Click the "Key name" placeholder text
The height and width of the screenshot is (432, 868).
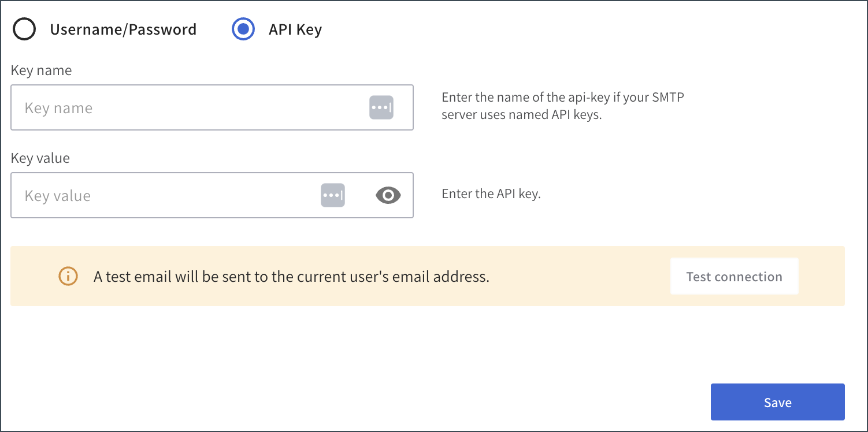coord(58,108)
